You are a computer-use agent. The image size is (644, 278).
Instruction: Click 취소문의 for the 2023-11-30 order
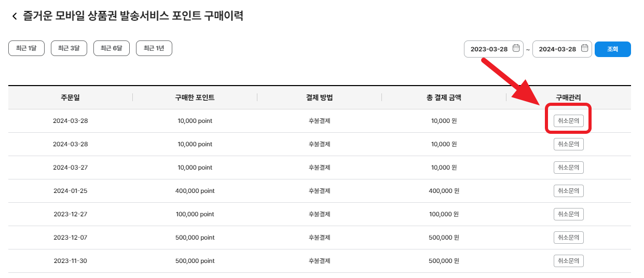568,261
